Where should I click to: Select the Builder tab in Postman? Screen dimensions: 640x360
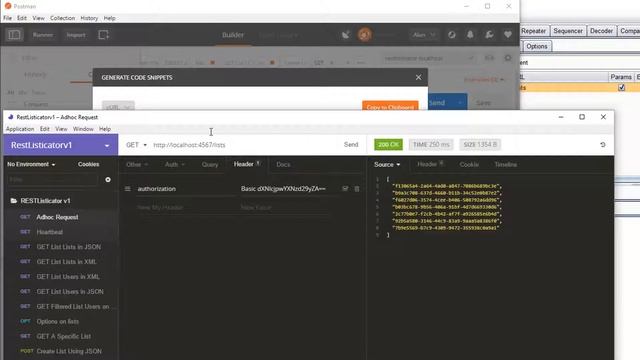(x=233, y=35)
